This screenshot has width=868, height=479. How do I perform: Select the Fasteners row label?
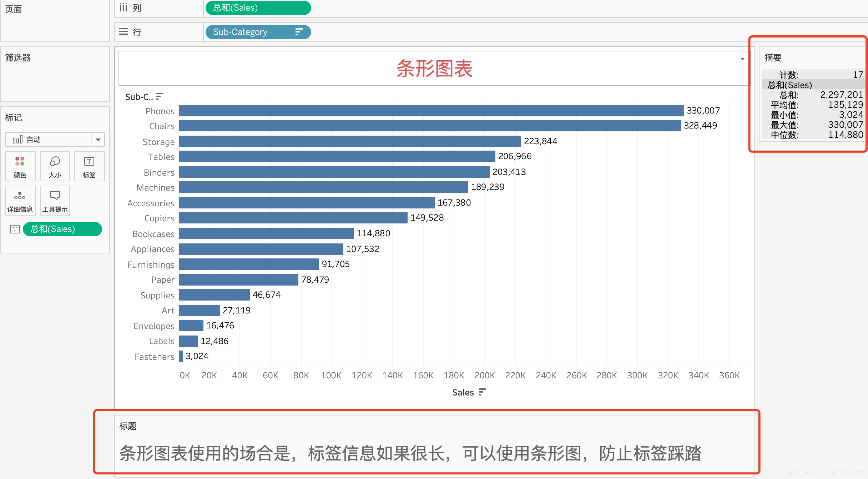[x=155, y=357]
